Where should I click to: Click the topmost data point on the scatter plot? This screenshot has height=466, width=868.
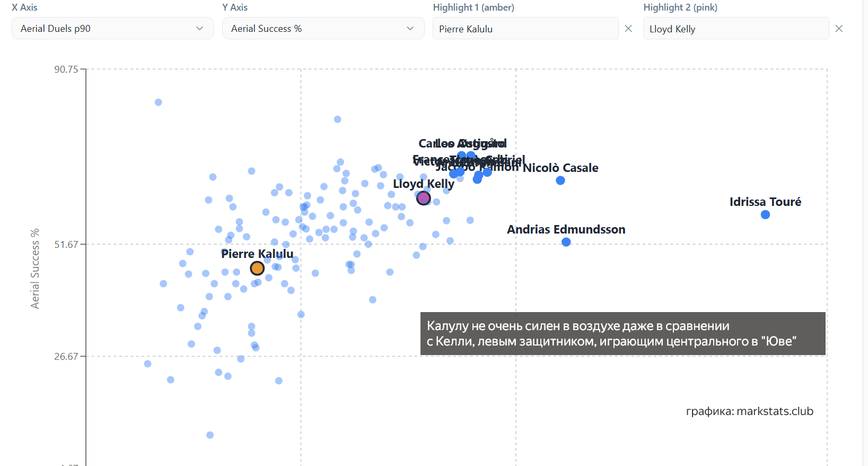pyautogui.click(x=159, y=102)
